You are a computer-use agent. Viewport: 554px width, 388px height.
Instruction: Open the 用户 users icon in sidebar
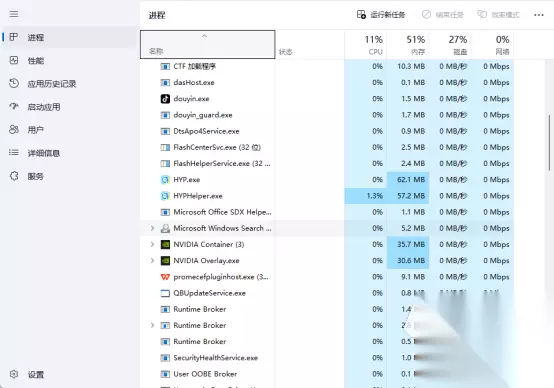(14, 130)
